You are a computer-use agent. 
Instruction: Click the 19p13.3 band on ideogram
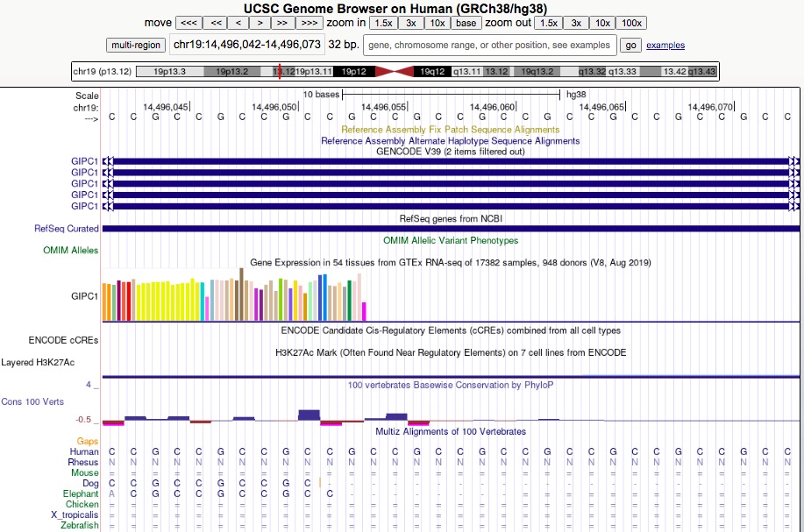pyautogui.click(x=170, y=72)
